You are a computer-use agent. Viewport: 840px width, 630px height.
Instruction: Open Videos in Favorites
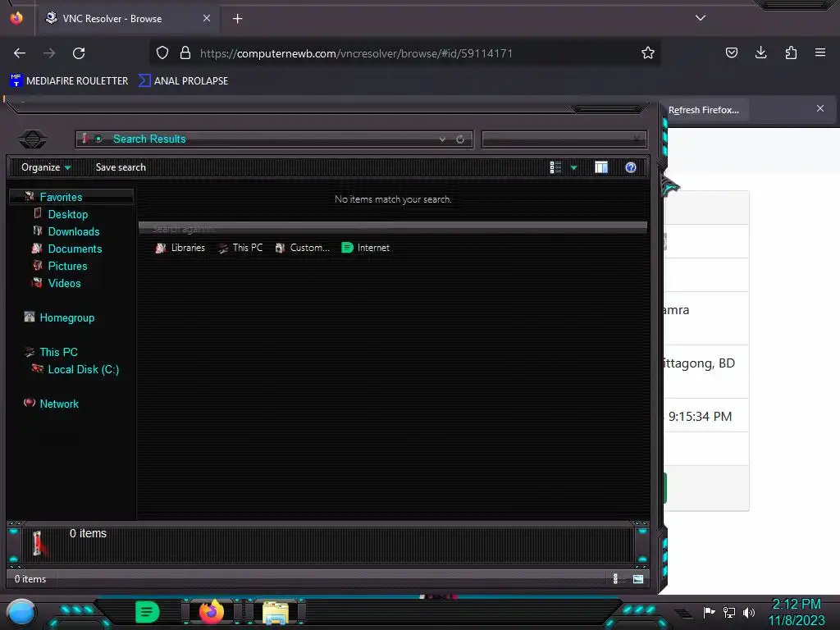pos(64,283)
